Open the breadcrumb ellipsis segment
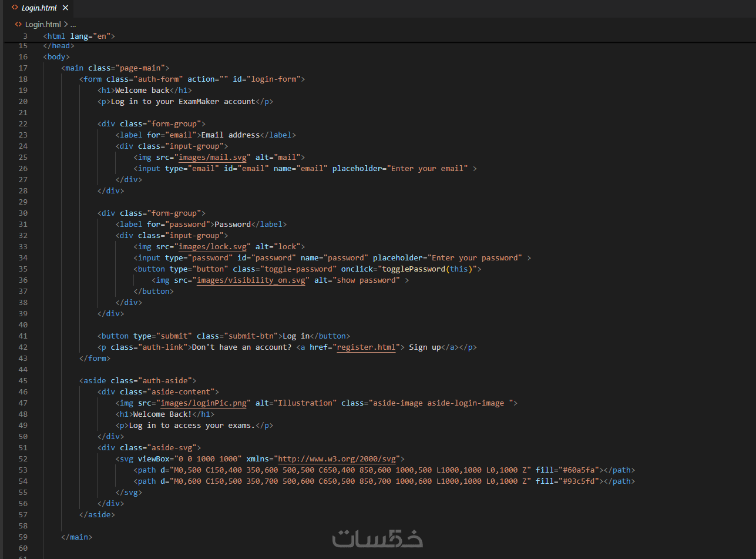The image size is (756, 559). click(73, 24)
